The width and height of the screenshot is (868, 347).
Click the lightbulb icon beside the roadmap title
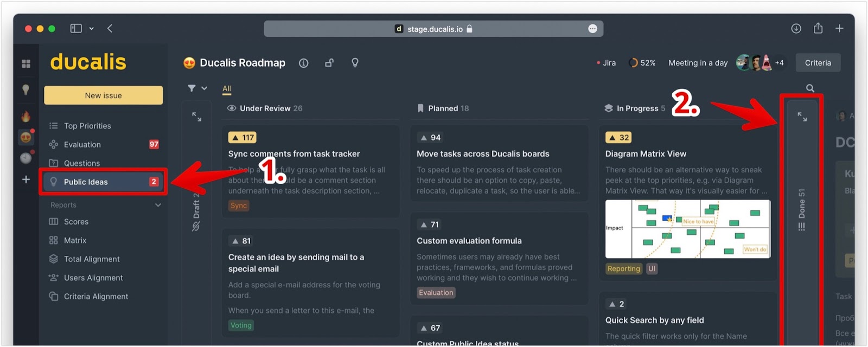pyautogui.click(x=355, y=63)
